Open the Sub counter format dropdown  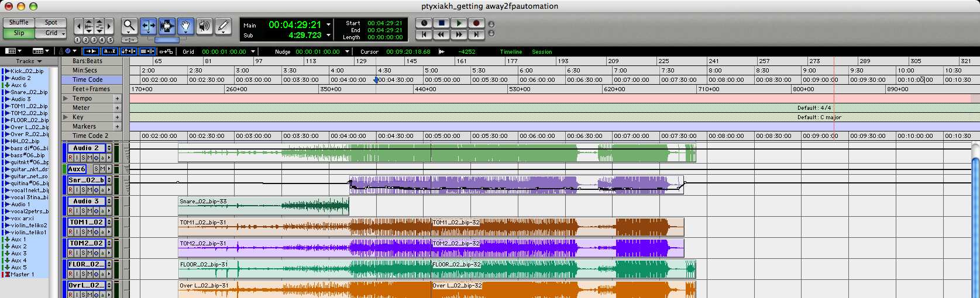[329, 35]
